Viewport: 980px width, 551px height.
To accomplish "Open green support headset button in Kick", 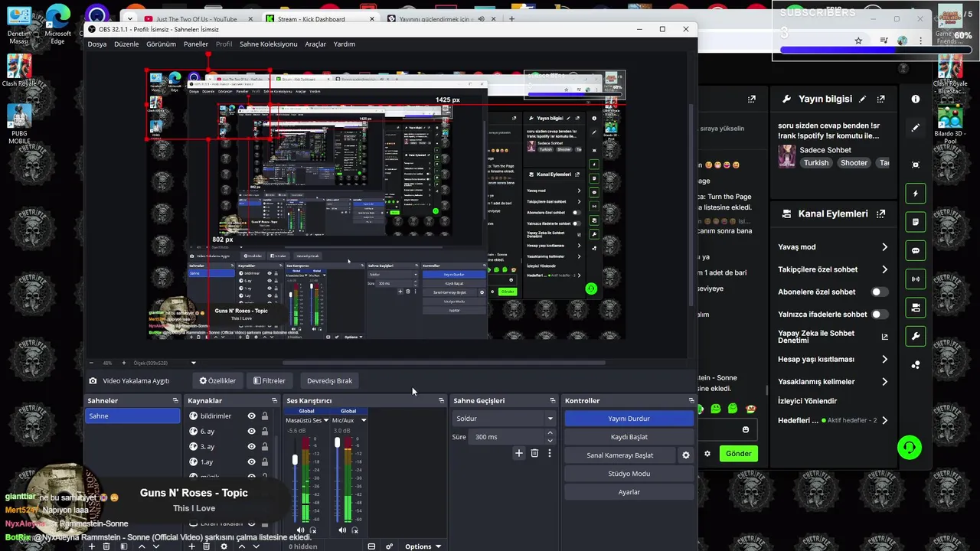I will pos(910,447).
